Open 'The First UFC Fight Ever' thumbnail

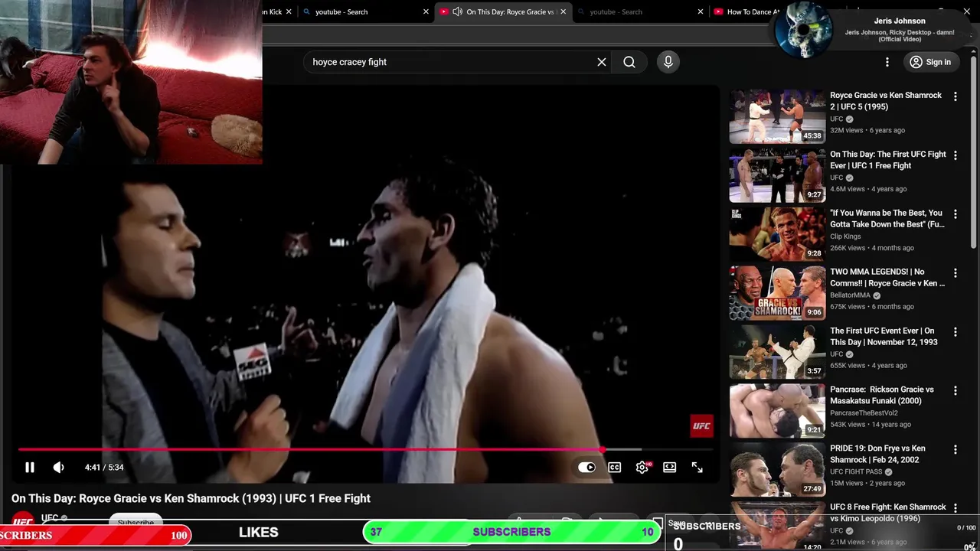click(x=777, y=175)
